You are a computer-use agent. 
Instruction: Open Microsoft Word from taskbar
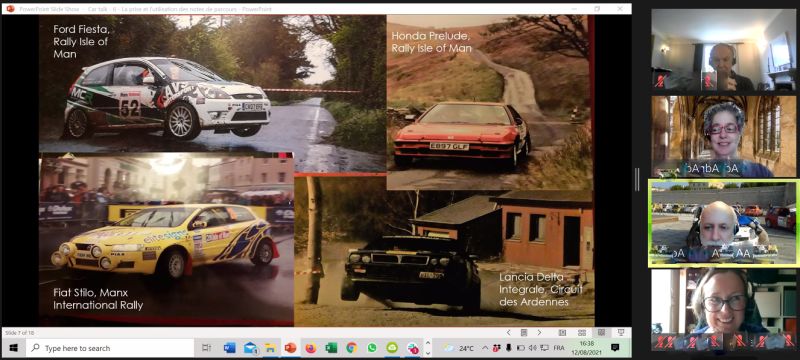point(230,348)
